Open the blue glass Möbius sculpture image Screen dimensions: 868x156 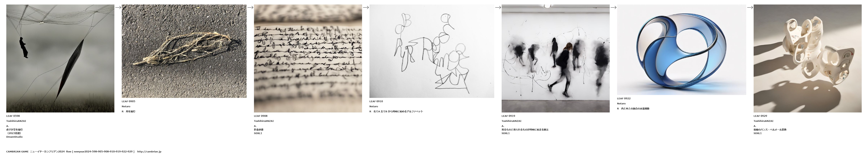681,49
